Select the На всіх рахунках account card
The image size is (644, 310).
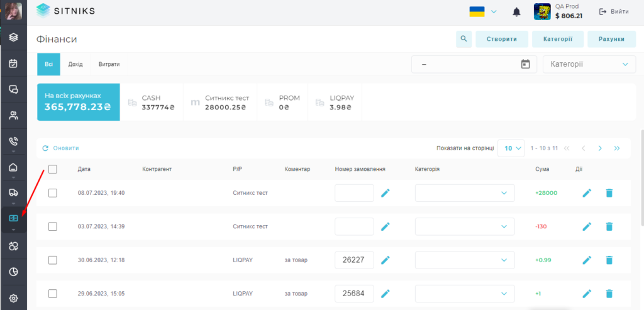click(79, 102)
